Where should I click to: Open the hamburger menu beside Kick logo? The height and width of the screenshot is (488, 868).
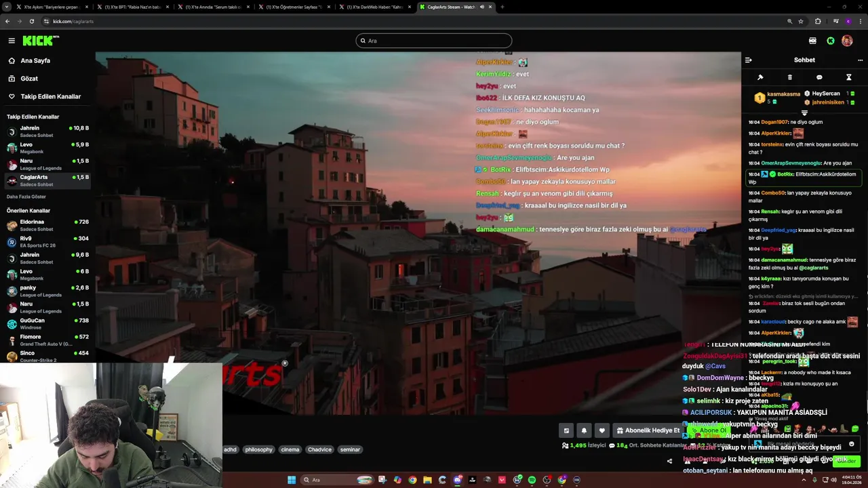[12, 41]
